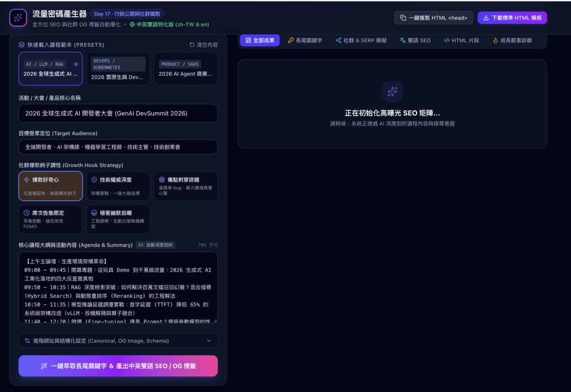Click the globe icon beside 中英雙語特化版
This screenshot has width=571, height=392.
pos(132,25)
